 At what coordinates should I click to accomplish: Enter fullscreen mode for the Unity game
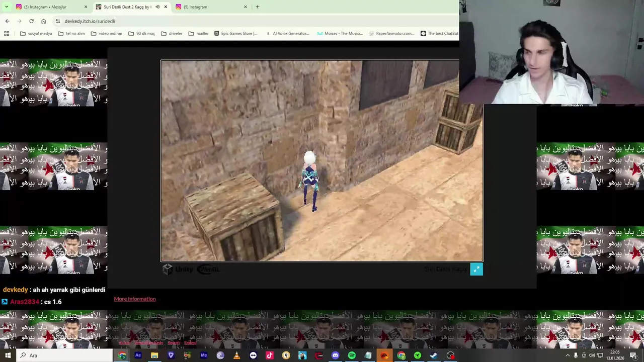point(476,269)
